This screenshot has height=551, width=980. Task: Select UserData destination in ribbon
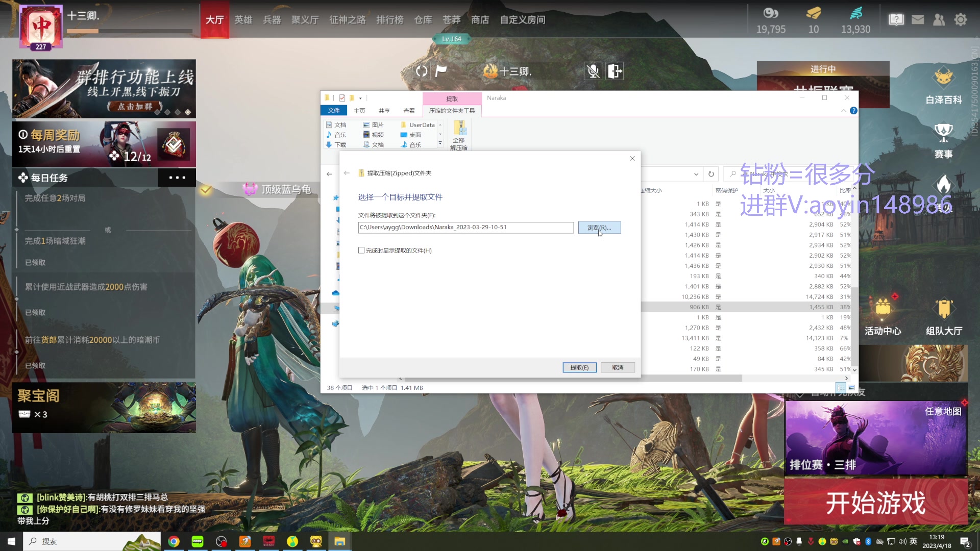[x=418, y=125]
